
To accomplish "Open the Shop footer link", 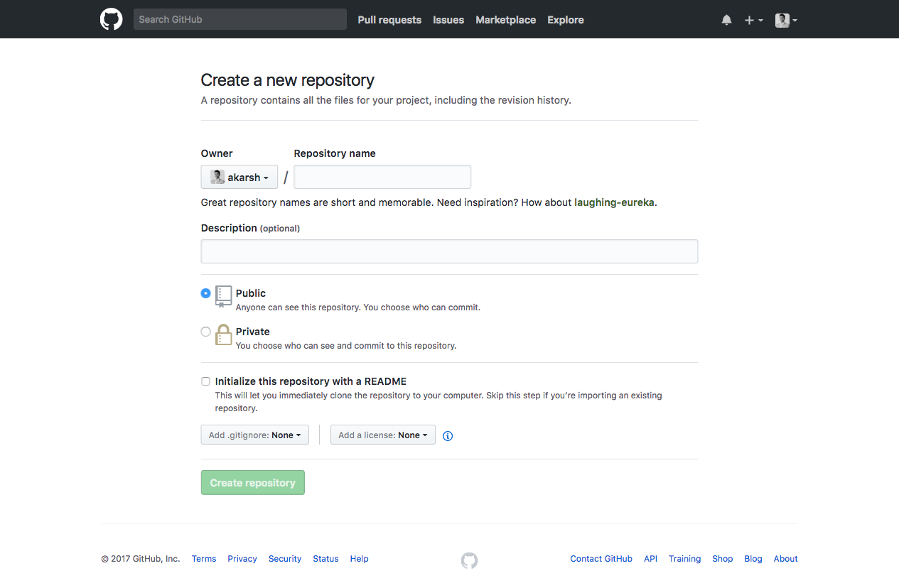I will (723, 559).
